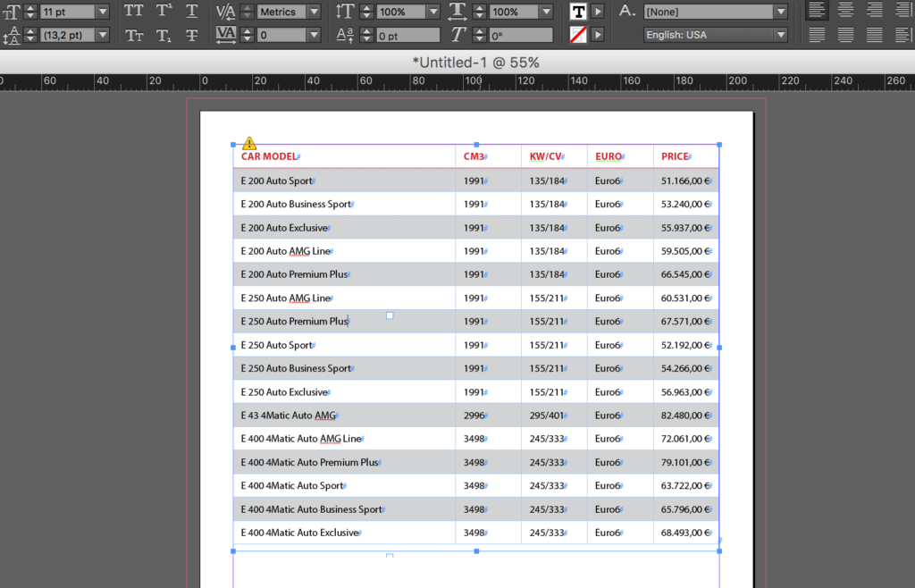Click the "51.166,00 €" price cell
The width and height of the screenshot is (915, 588).
(686, 181)
